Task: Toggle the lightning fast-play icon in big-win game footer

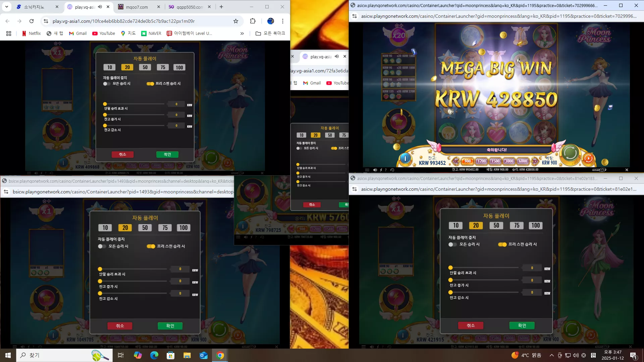Action: (381, 170)
